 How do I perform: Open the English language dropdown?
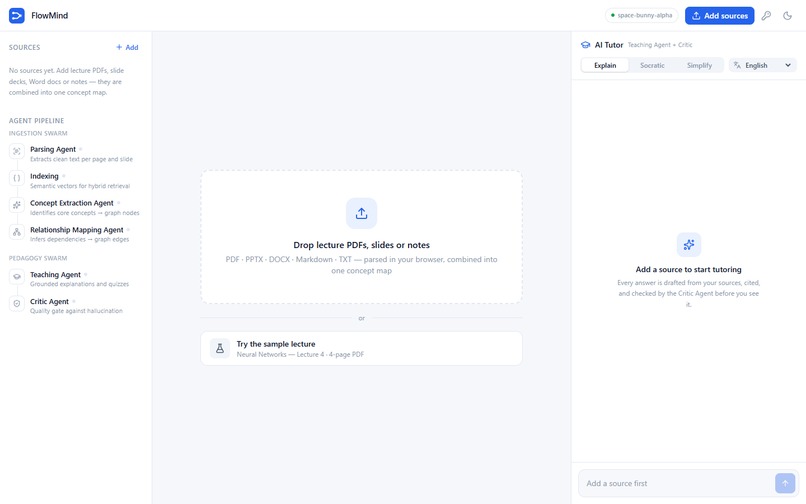coord(762,65)
